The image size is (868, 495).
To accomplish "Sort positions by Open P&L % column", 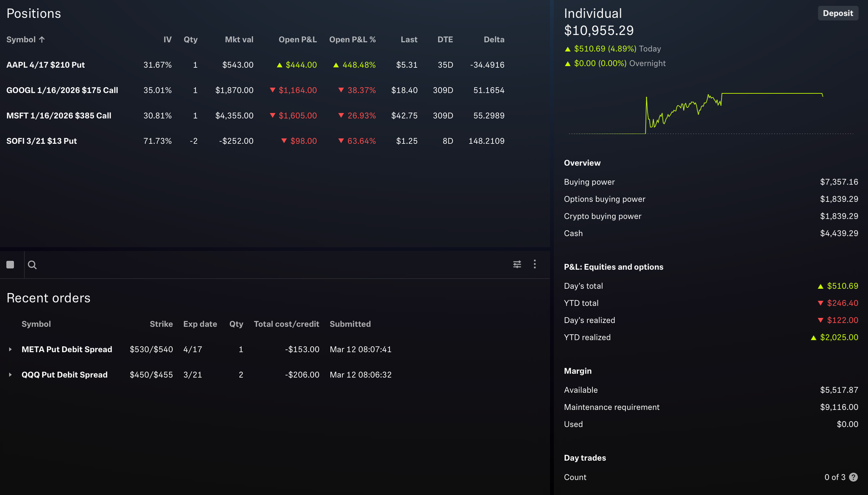I will point(352,40).
